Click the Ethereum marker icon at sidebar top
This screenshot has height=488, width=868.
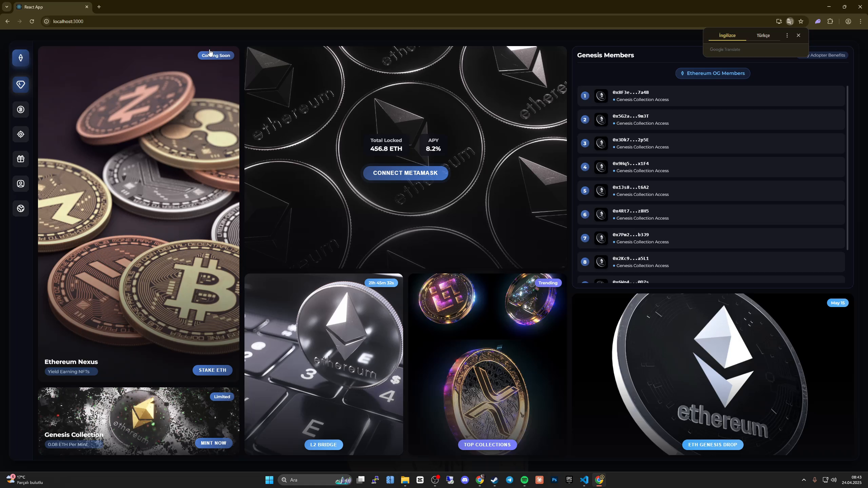pos(21,58)
